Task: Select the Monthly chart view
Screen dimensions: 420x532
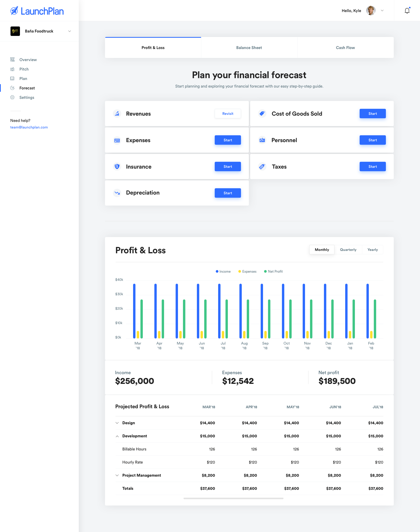Action: (x=322, y=250)
